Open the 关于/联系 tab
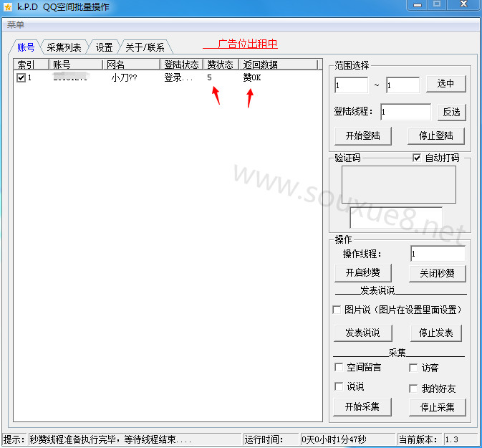 click(x=145, y=47)
